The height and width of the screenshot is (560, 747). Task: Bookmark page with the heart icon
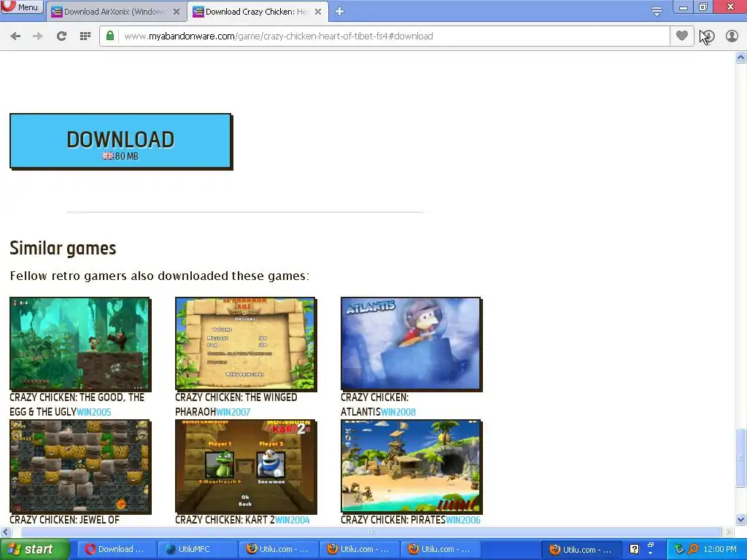click(682, 36)
